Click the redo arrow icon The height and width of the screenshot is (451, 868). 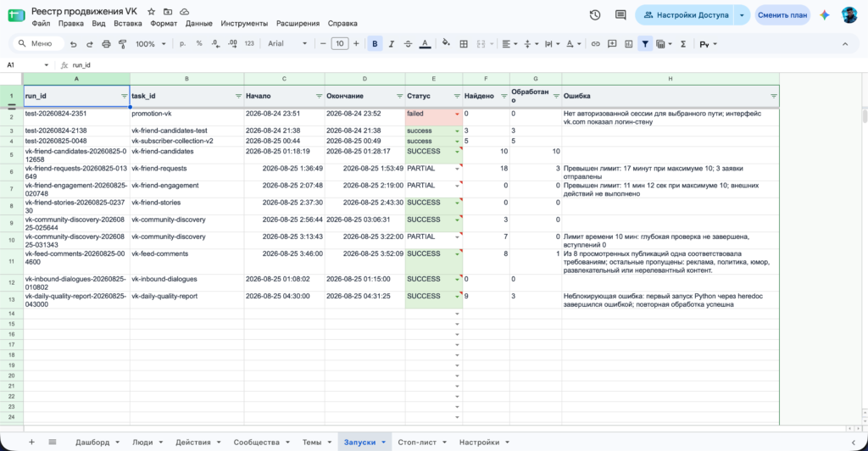(90, 44)
